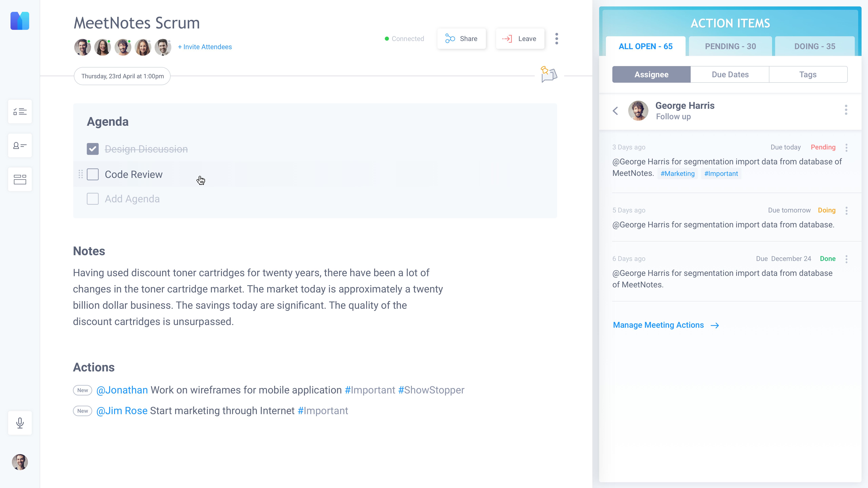This screenshot has height=488, width=868.
Task: Click the Design Discussion agenda text
Action: 146,149
